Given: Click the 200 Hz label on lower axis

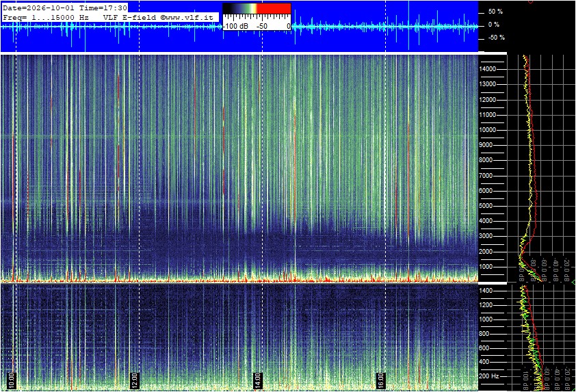Looking at the screenshot, I should point(489,376).
